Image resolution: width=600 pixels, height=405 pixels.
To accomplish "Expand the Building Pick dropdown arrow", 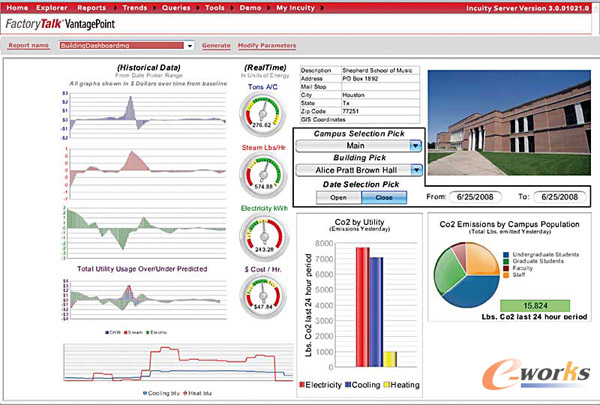I will (416, 170).
